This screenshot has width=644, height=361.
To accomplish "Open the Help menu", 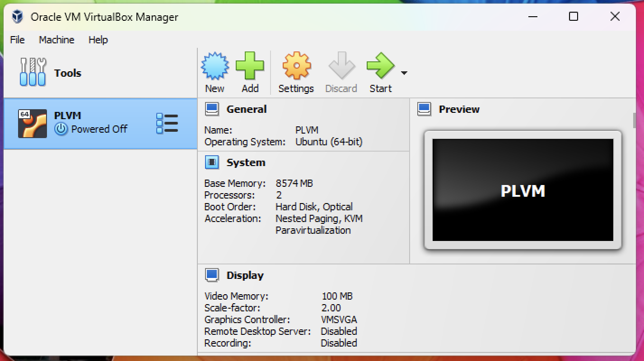I will (98, 40).
